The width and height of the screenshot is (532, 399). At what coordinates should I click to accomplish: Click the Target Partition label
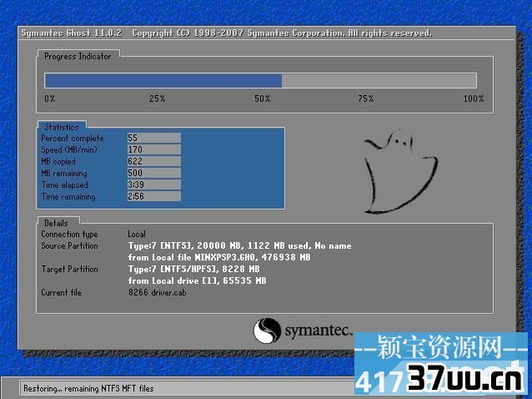(69, 269)
